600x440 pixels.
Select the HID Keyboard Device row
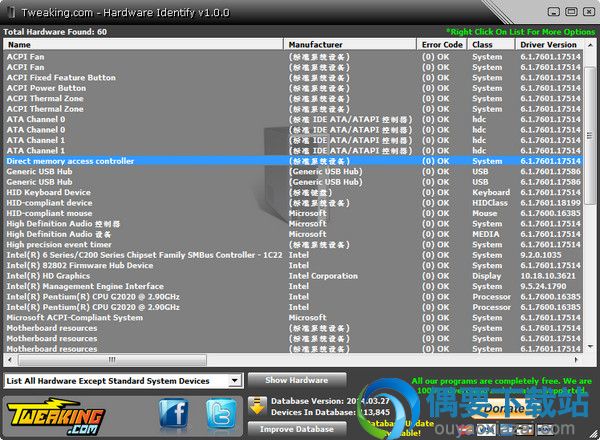point(293,192)
